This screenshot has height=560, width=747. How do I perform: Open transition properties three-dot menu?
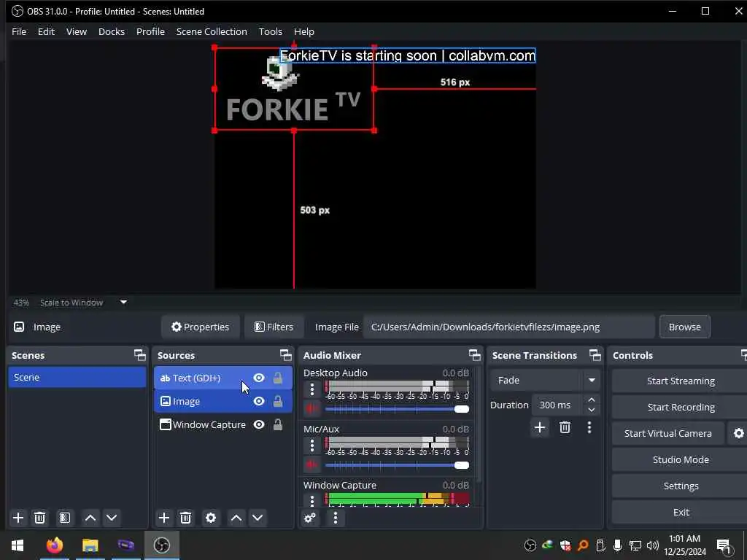(589, 427)
